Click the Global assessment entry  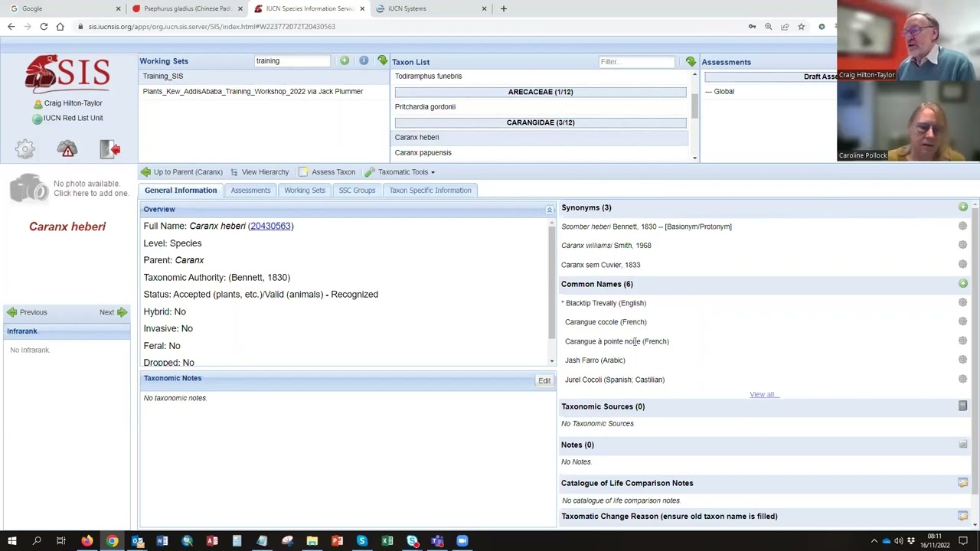(720, 92)
